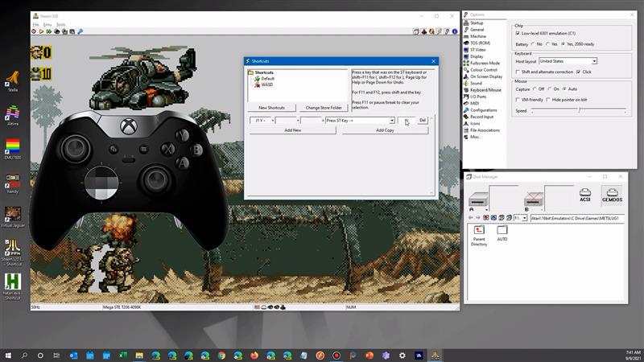Open the joystick icon on Steem's right toolbar

click(x=424, y=31)
